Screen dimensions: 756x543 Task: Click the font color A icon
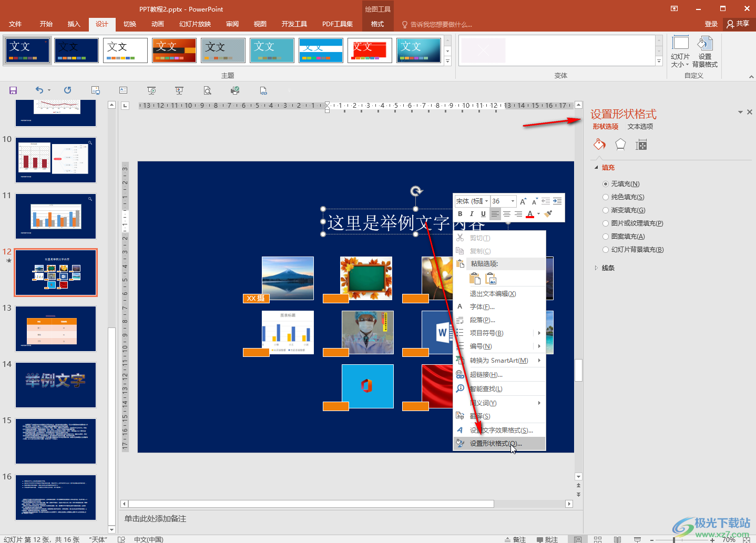(530, 214)
